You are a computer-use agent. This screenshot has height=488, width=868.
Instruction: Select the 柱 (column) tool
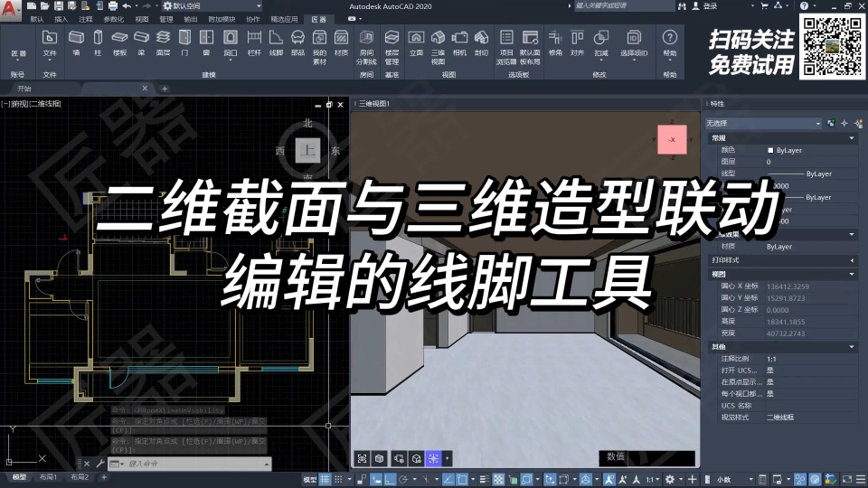coord(98,43)
